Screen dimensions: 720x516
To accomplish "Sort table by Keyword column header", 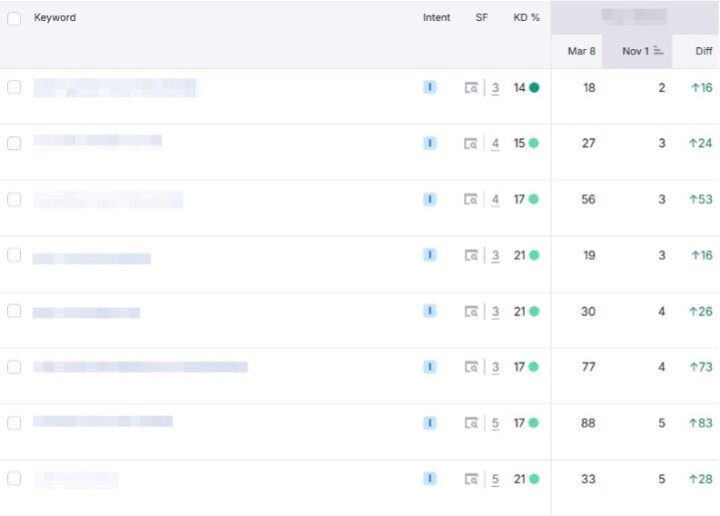I will pyautogui.click(x=55, y=17).
